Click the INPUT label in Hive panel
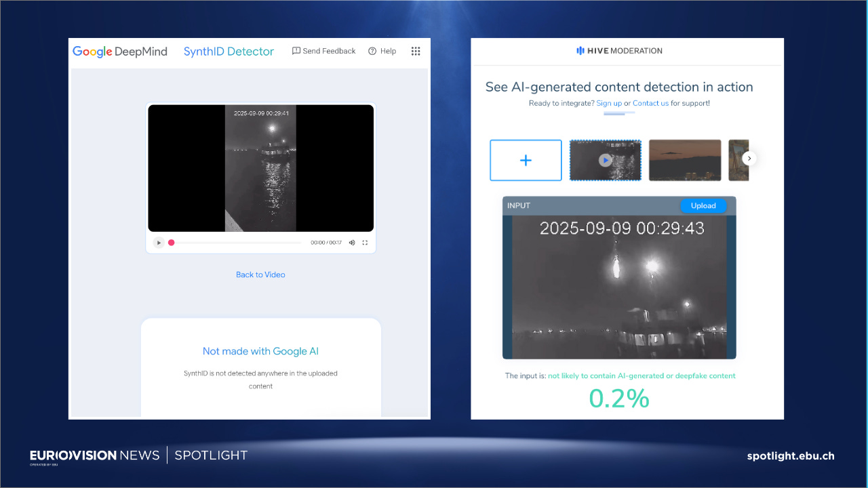The image size is (868, 488). tap(519, 205)
